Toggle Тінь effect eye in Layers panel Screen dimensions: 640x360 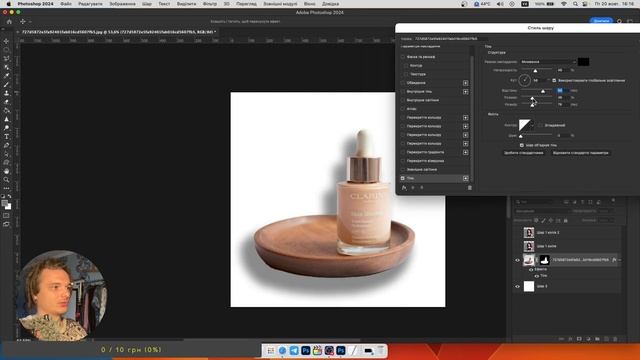click(536, 276)
